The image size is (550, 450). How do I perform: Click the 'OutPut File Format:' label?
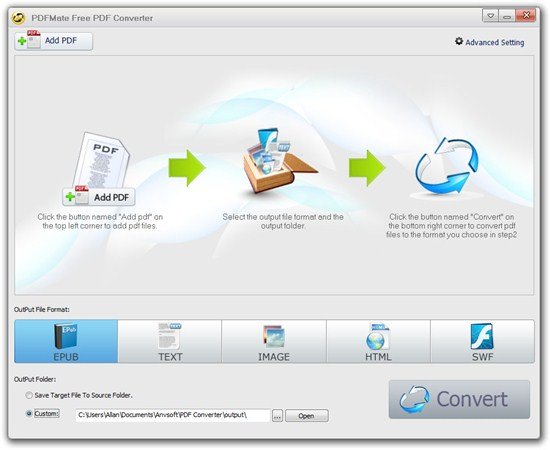[42, 310]
